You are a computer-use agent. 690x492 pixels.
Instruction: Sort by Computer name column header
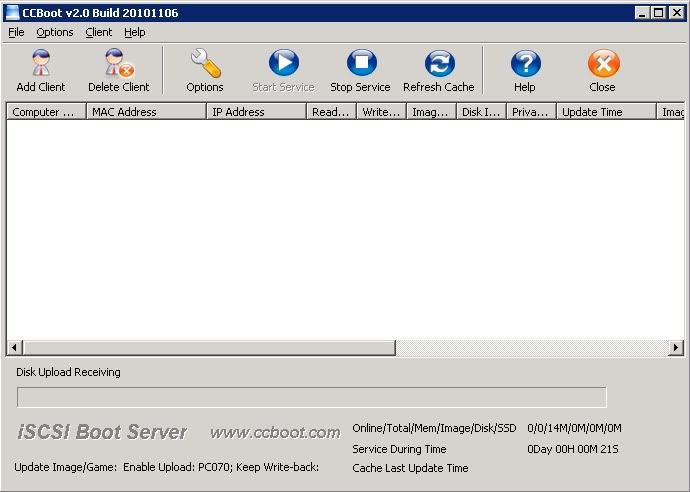click(47, 112)
